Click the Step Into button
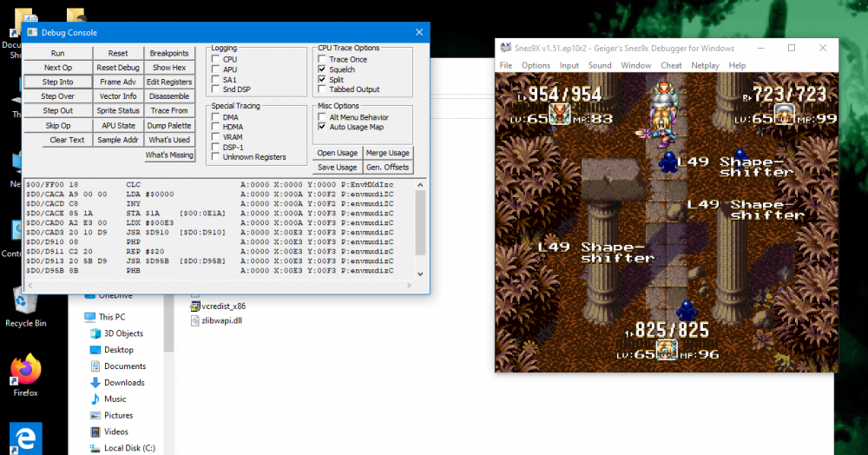Viewport: 868px width, 455px height. tap(57, 82)
